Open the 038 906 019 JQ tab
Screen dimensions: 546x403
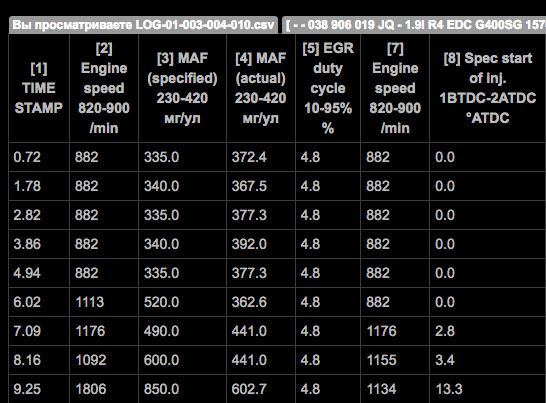(x=414, y=25)
